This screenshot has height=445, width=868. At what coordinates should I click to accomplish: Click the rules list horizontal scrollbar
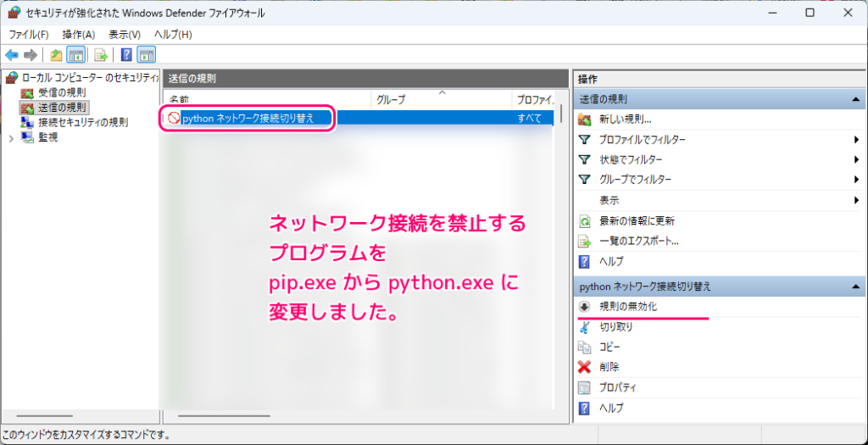[x=224, y=415]
